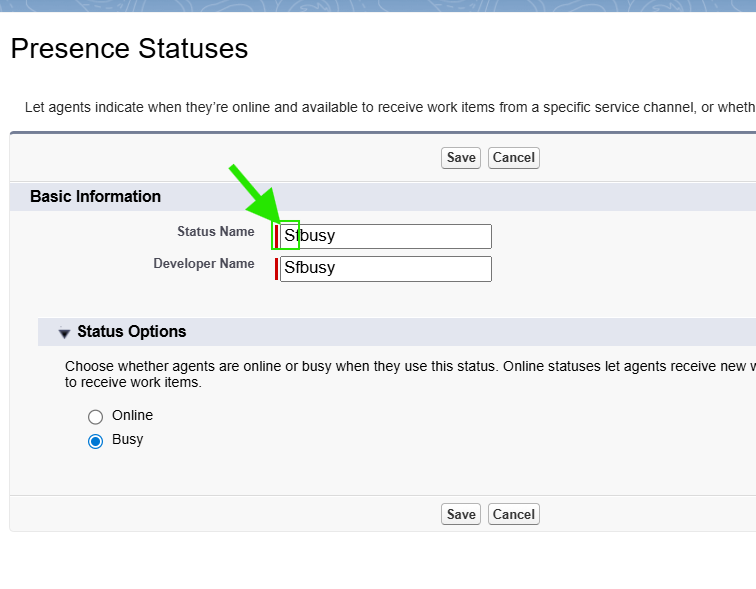
Task: Click the bottom Save button
Action: pos(460,514)
